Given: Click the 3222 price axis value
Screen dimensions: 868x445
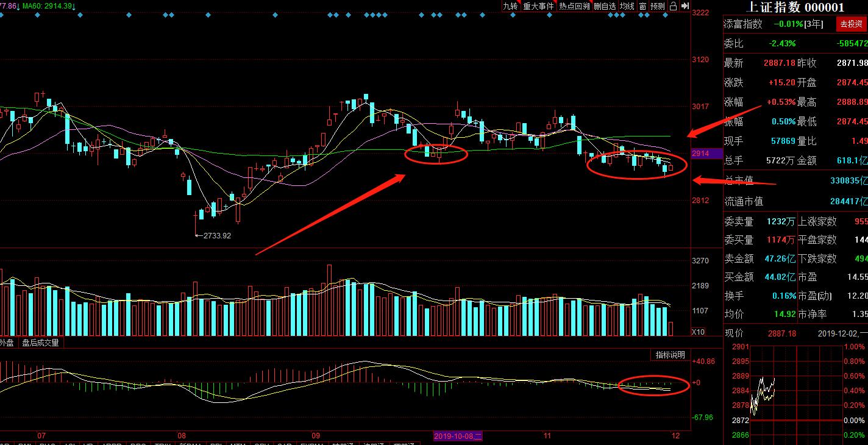Looking at the screenshot, I should [701, 13].
